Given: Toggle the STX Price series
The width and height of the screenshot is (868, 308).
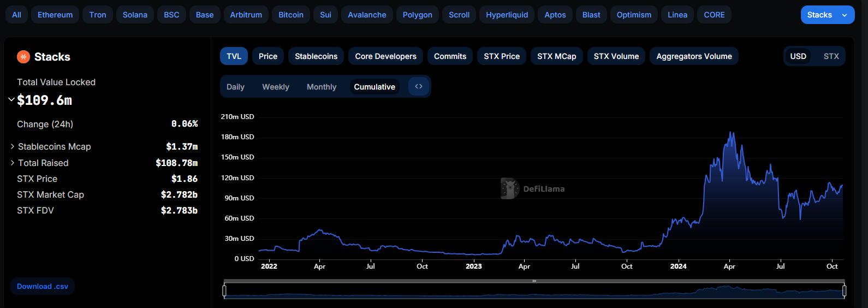Looking at the screenshot, I should 502,56.
